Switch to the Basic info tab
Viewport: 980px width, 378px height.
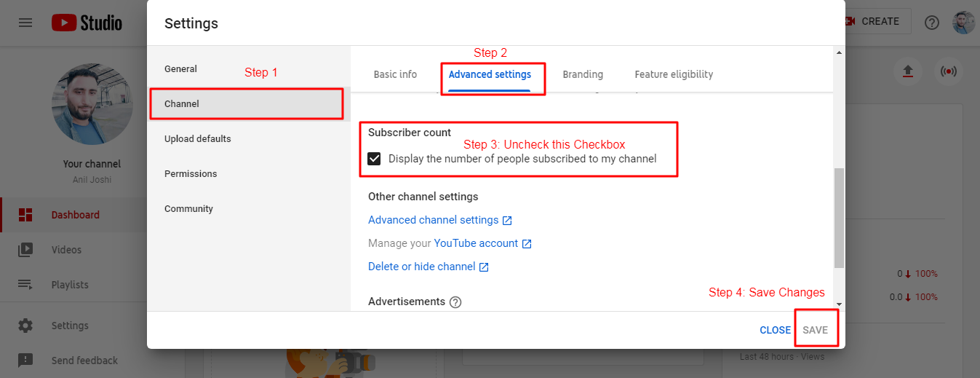[x=395, y=74]
